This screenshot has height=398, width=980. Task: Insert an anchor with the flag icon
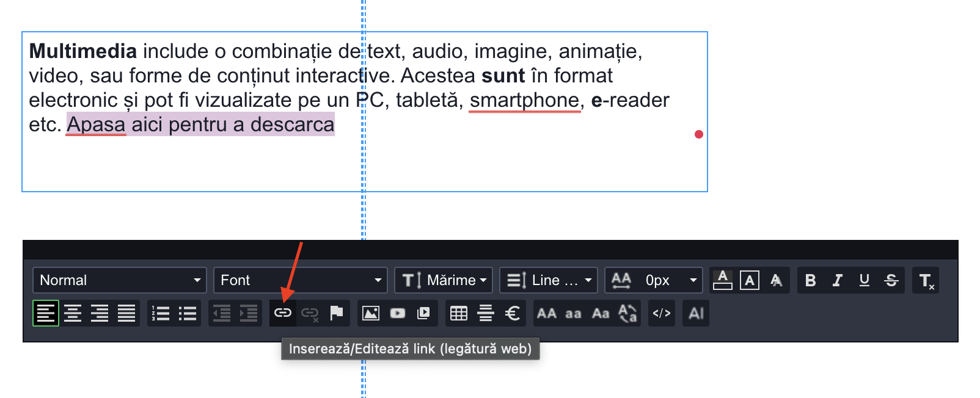tap(336, 313)
